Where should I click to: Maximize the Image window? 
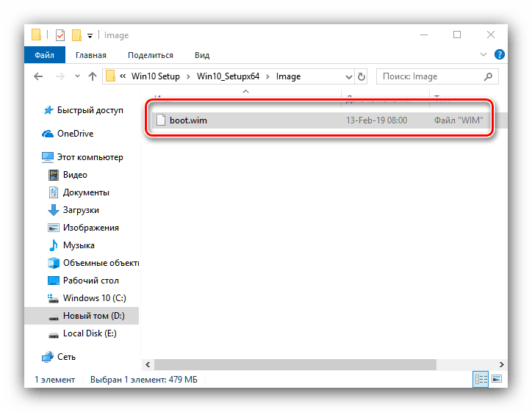(456, 35)
